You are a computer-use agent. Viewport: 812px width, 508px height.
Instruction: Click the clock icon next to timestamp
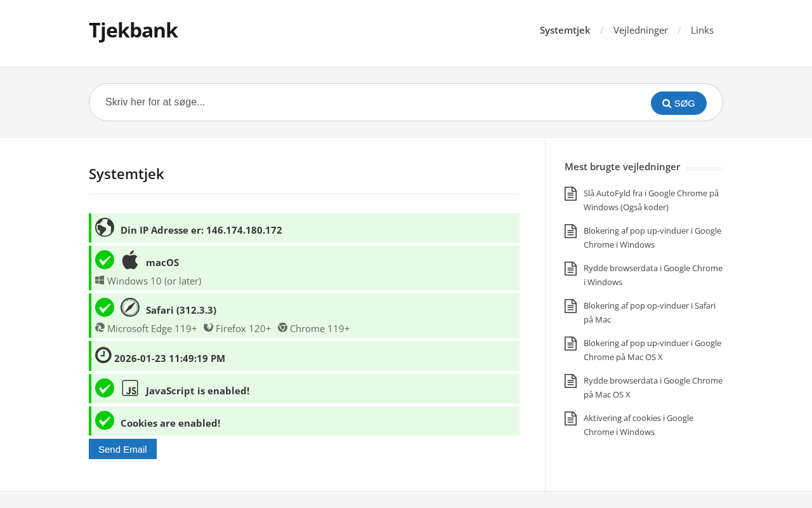(x=103, y=355)
